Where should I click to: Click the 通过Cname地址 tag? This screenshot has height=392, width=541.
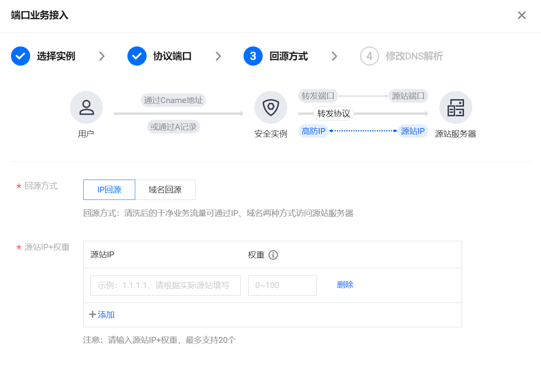point(173,100)
